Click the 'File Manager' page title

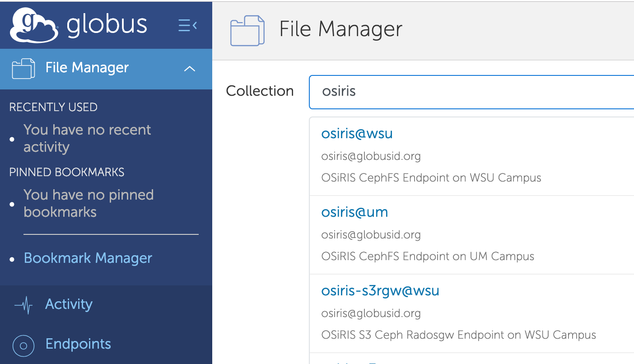click(x=341, y=30)
